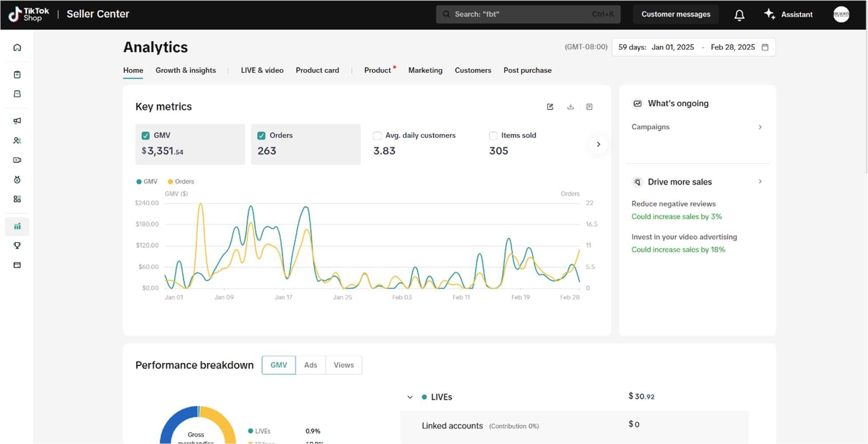Image resolution: width=868 pixels, height=444 pixels.
Task: Open the clipboard Orders icon in the sidebar
Action: point(17,75)
